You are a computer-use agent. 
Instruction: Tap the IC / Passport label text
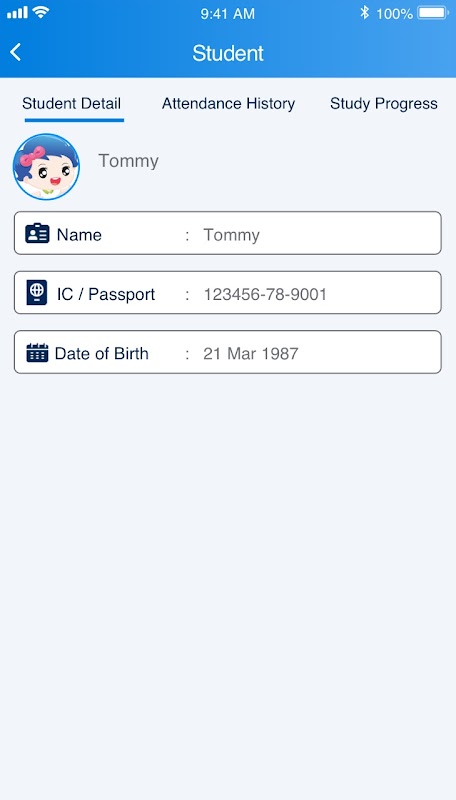tap(106, 294)
